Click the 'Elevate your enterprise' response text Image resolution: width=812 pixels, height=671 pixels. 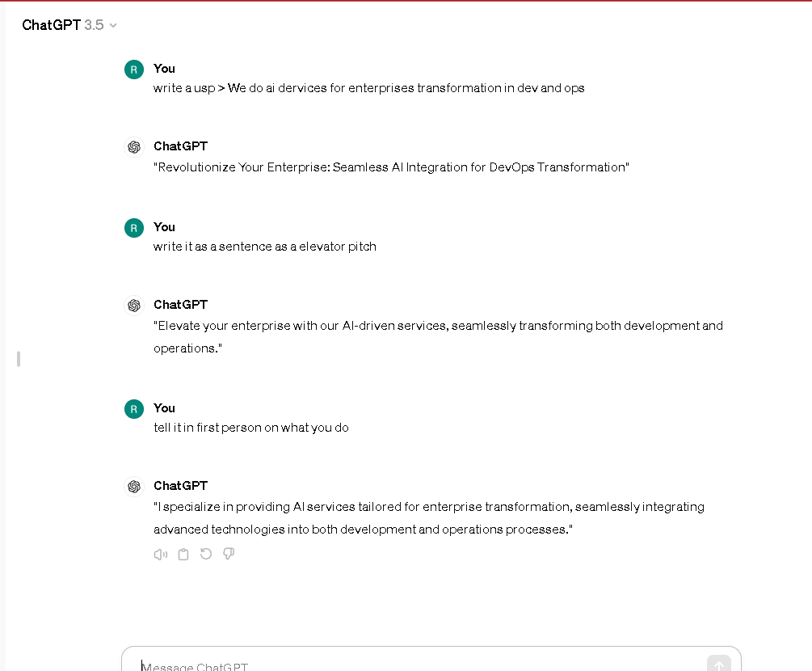pyautogui.click(x=438, y=337)
